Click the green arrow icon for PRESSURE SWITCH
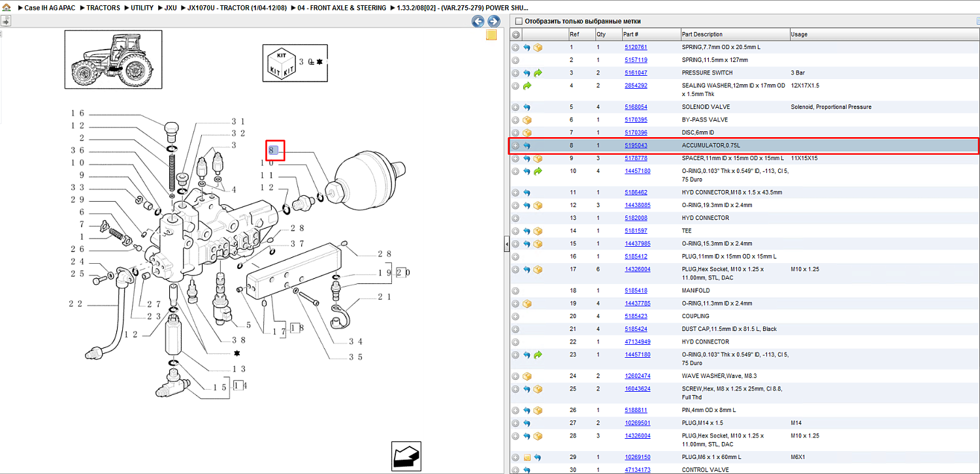980x474 pixels. coord(538,73)
